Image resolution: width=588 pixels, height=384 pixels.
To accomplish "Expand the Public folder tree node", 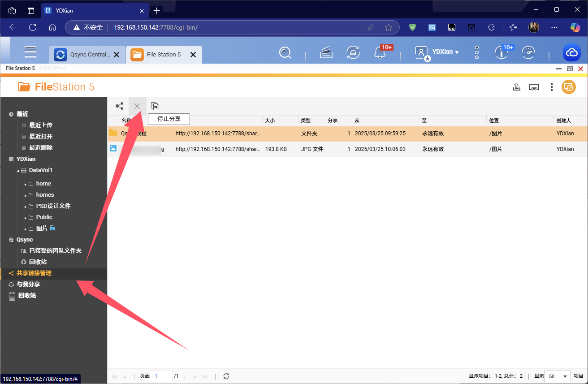I will click(25, 217).
